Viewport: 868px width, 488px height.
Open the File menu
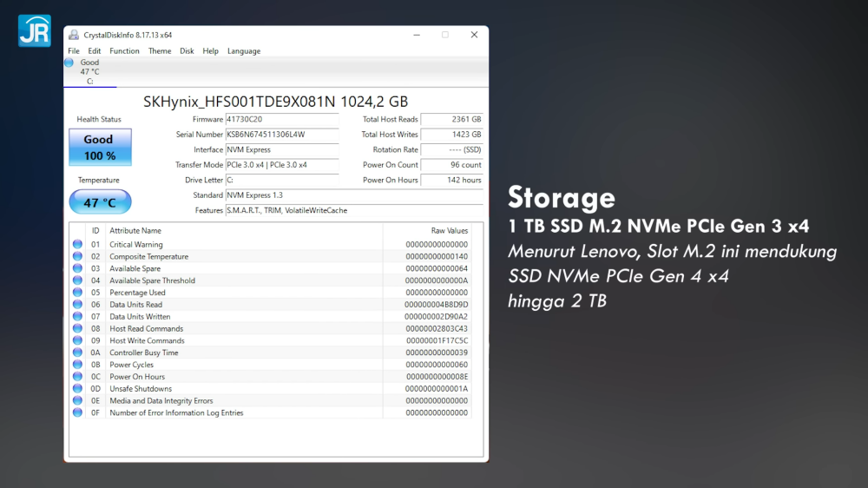click(x=74, y=51)
